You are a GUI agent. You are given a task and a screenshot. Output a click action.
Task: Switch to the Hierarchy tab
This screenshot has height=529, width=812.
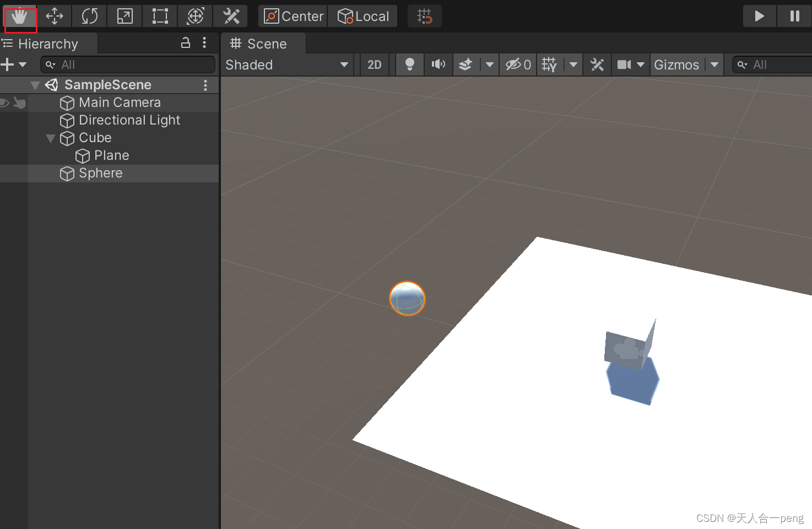click(x=48, y=44)
